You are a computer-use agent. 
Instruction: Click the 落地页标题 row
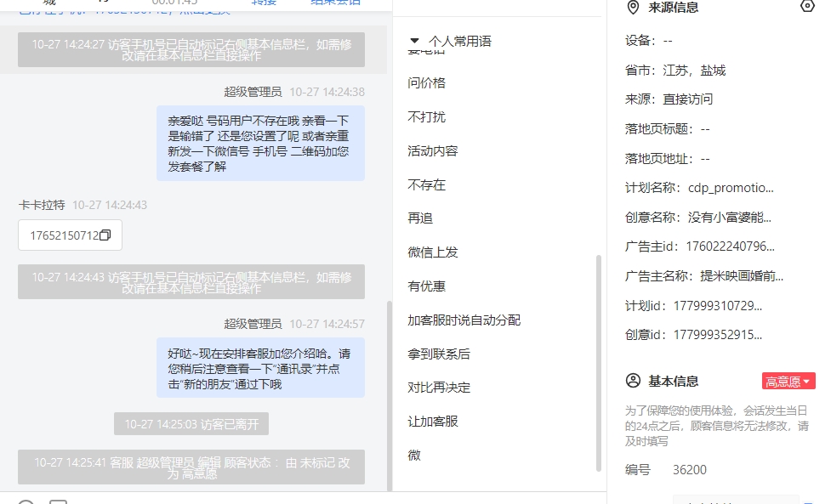pos(667,129)
